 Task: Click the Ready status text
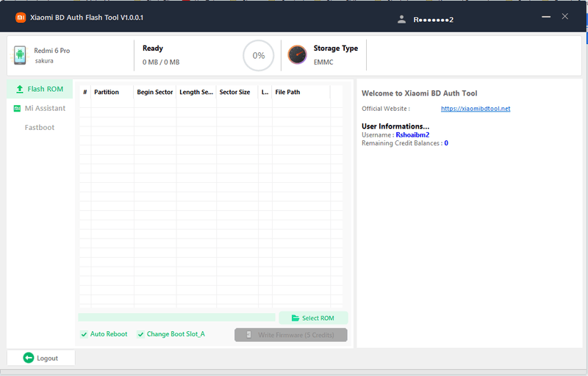(153, 48)
